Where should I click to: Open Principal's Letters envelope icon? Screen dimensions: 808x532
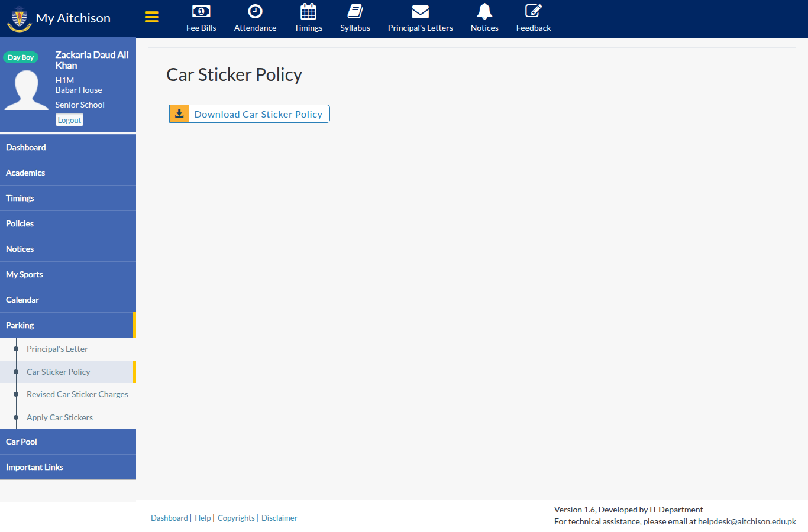tap(421, 11)
